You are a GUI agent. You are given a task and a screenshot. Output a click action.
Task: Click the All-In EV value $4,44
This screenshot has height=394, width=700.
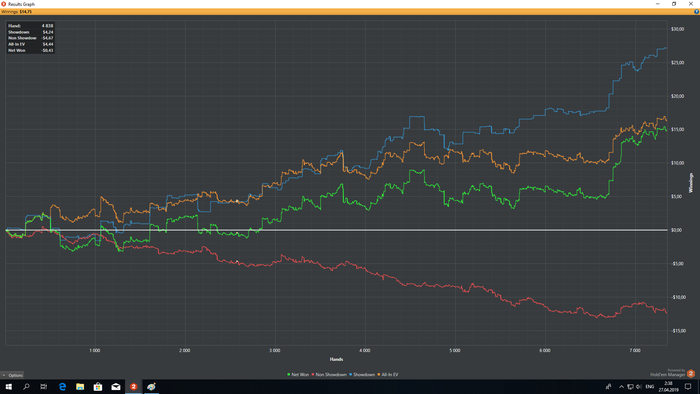(48, 44)
